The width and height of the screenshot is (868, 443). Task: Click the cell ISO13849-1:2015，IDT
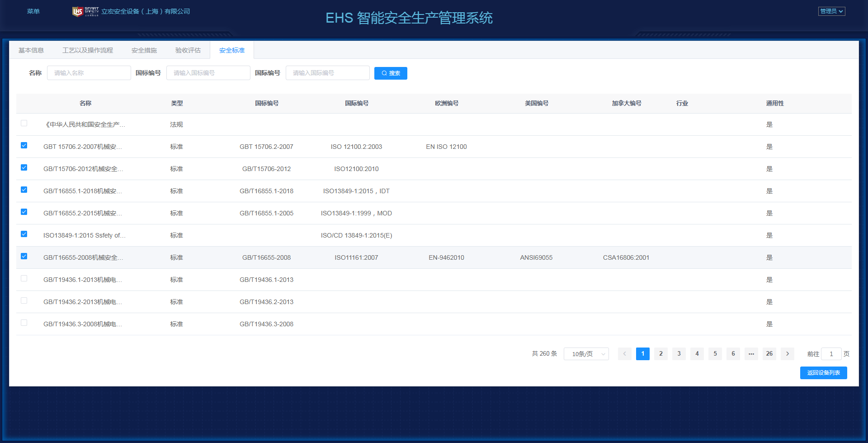point(356,191)
